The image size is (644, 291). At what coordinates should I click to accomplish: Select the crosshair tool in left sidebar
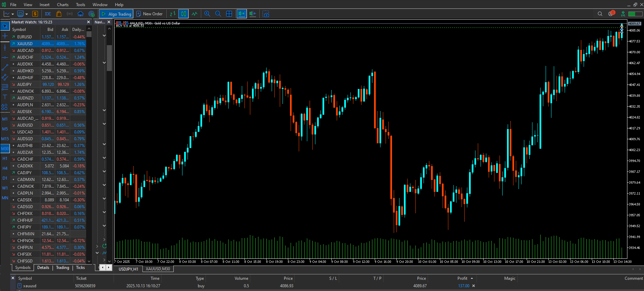5,36
